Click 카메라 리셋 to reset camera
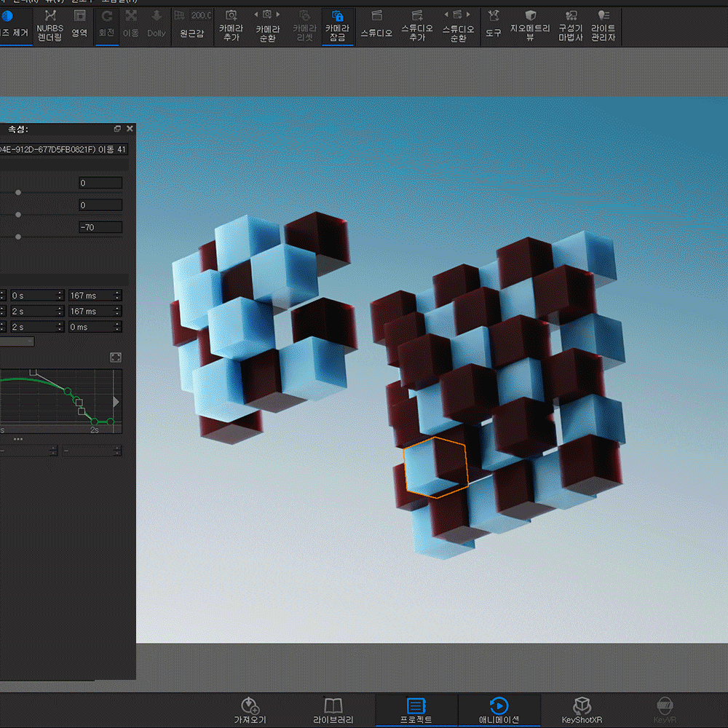 pyautogui.click(x=304, y=26)
